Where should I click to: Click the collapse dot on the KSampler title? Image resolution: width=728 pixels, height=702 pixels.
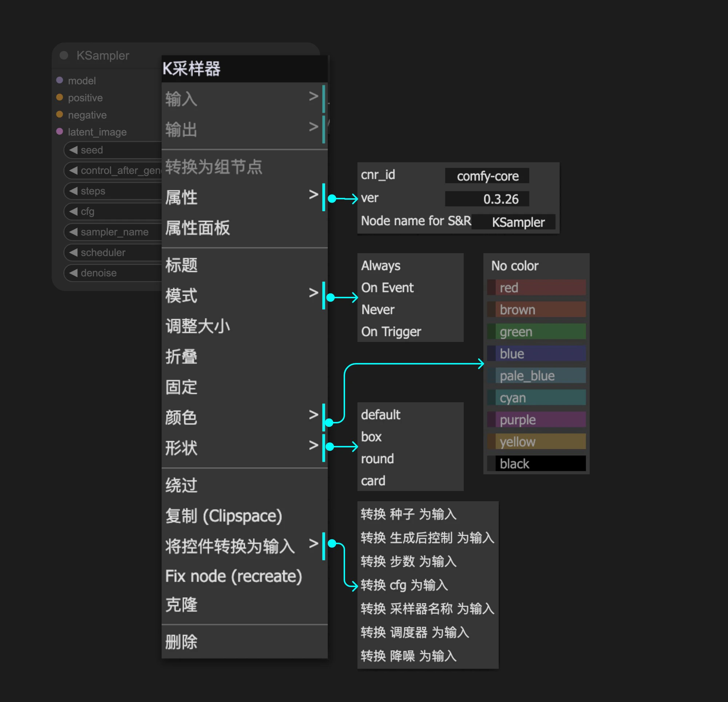coord(63,55)
